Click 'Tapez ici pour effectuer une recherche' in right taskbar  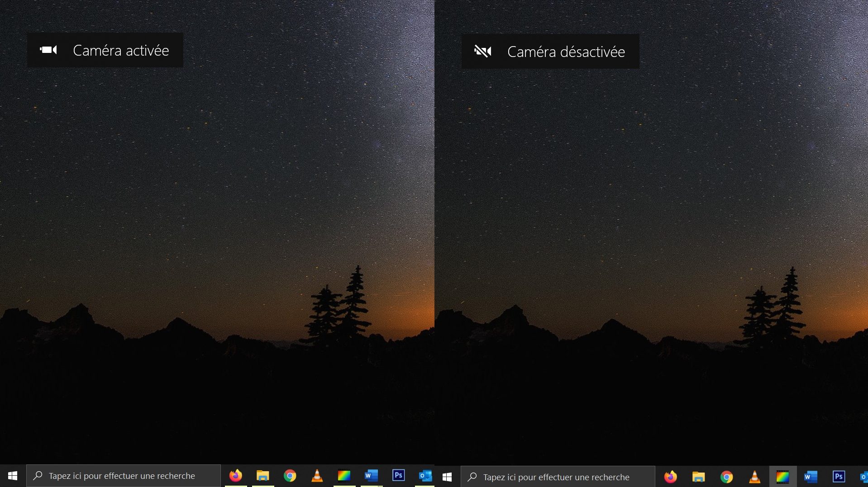point(556,477)
